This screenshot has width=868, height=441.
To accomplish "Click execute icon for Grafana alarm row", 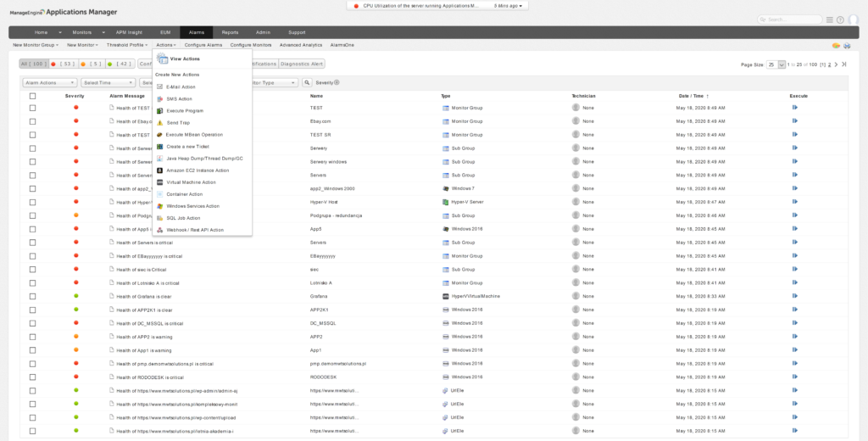I will click(795, 296).
